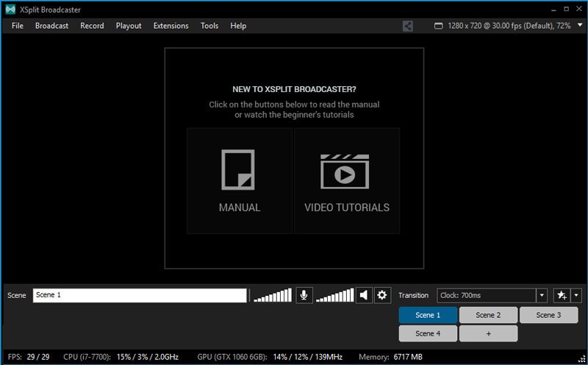Open the Broadcast menu
The image size is (588, 365).
click(51, 26)
